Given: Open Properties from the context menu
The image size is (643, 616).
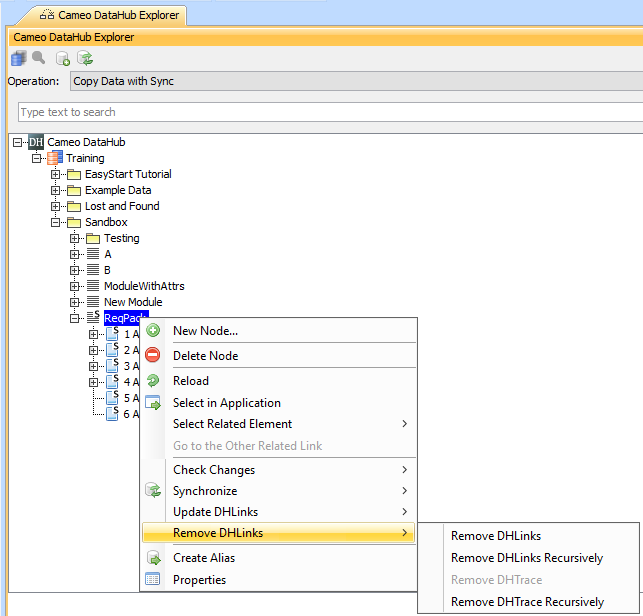Looking at the screenshot, I should point(199,580).
